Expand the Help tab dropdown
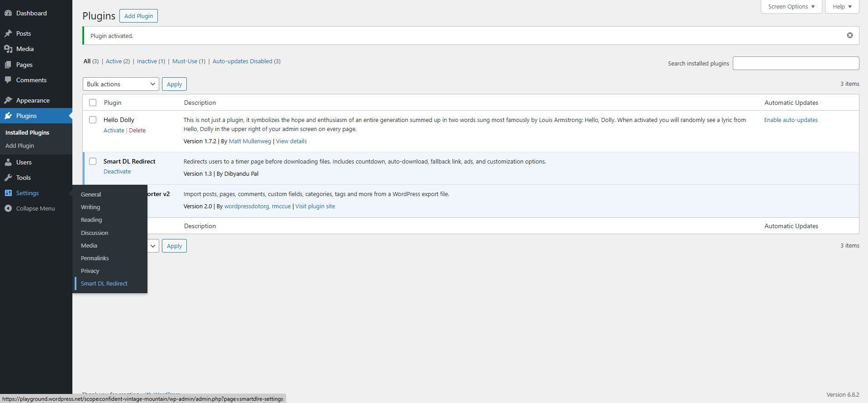 tap(842, 7)
